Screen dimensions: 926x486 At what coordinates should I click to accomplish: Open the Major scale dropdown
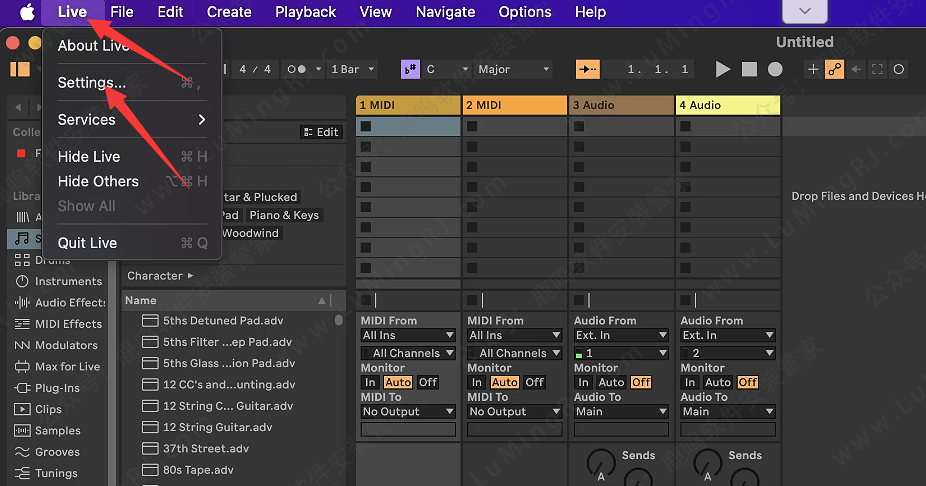tap(514, 69)
